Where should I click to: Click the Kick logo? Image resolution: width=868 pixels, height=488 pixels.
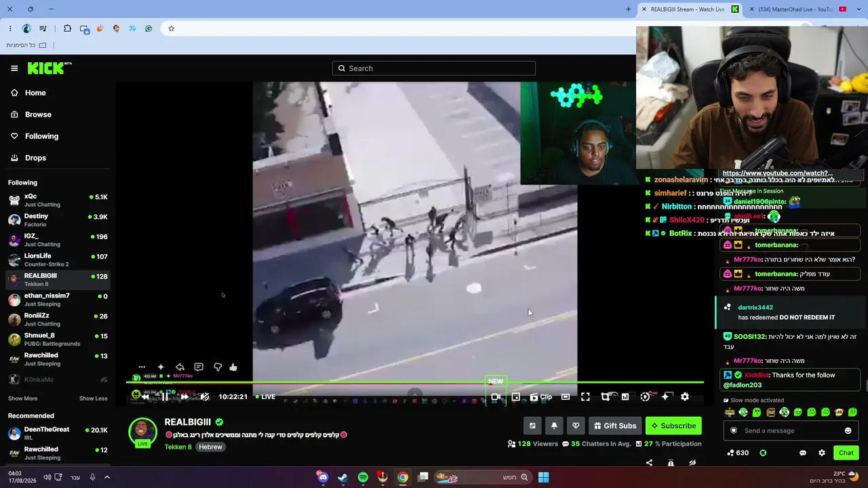(49, 68)
